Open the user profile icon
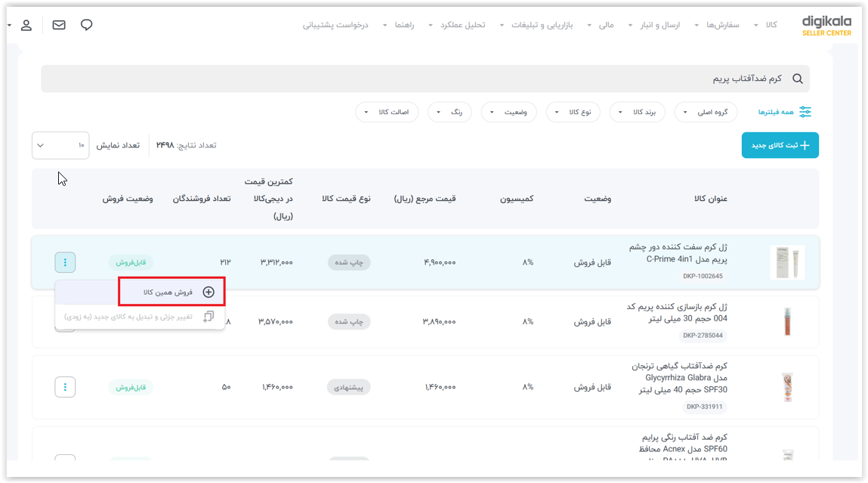The width and height of the screenshot is (868, 483). [26, 26]
